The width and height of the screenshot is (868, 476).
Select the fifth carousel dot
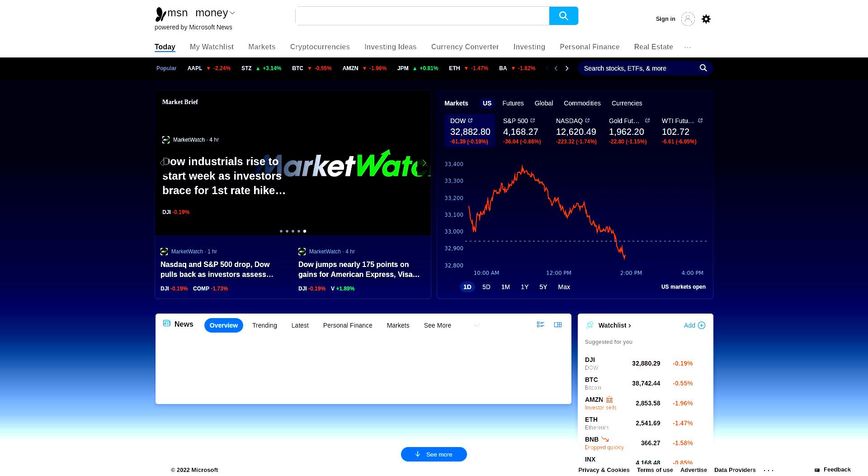click(305, 231)
